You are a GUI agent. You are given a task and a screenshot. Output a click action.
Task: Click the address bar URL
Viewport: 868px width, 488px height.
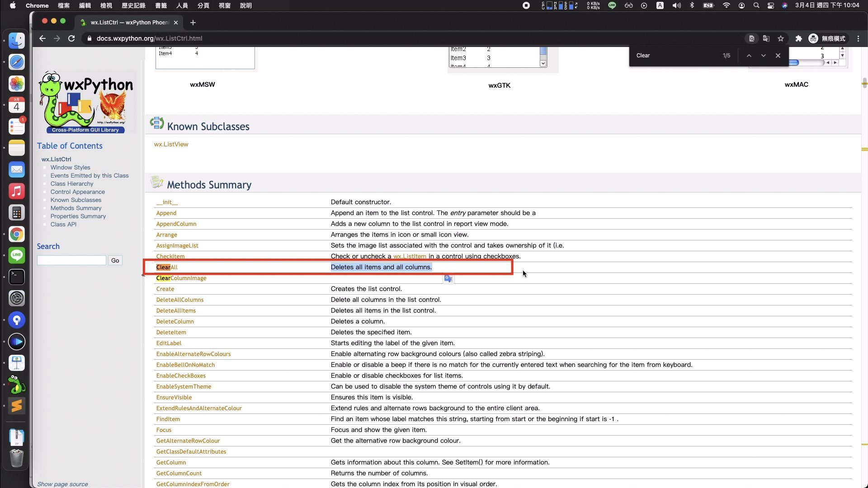149,38
